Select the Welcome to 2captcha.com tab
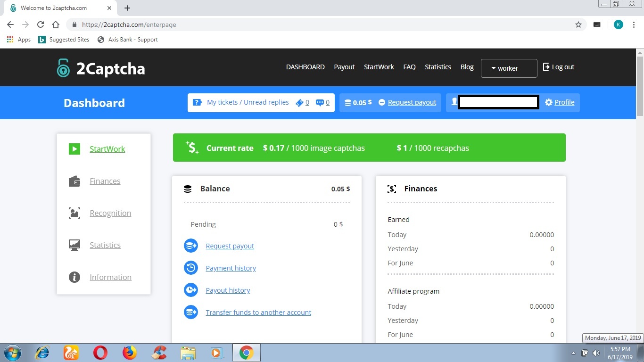 click(59, 8)
